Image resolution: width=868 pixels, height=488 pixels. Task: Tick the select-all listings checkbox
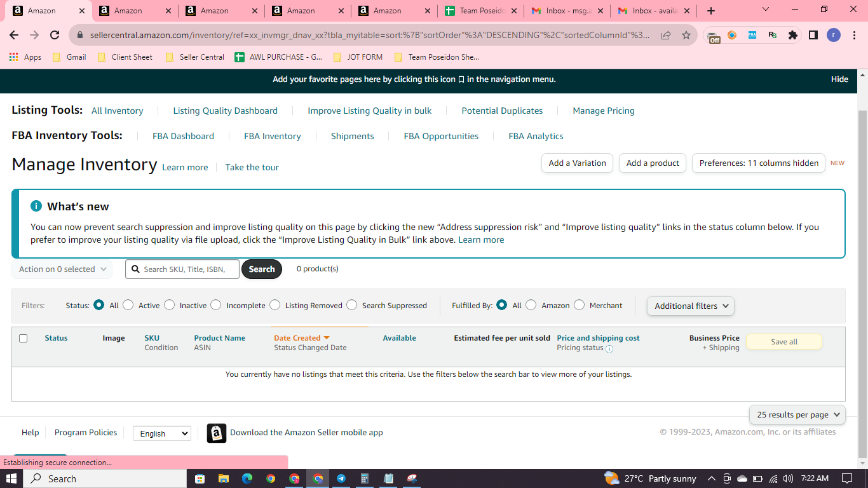(24, 338)
